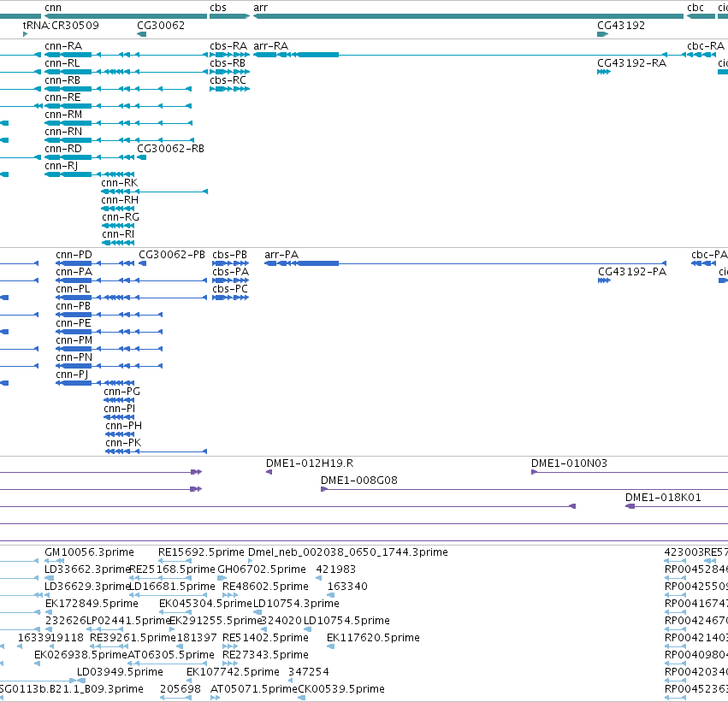Select the arr-PA protein label
The height and width of the screenshot is (702, 728).
[281, 255]
